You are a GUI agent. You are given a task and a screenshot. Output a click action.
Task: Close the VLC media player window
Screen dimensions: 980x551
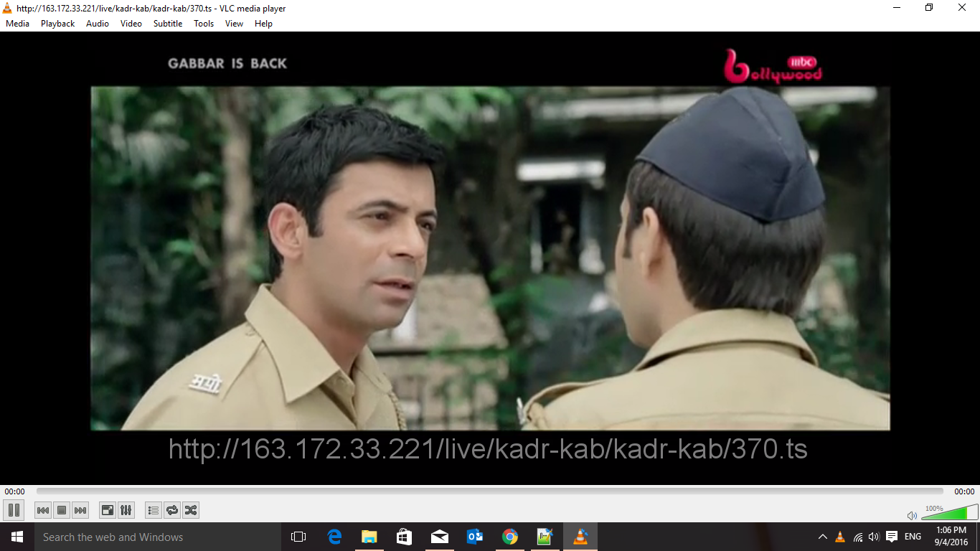tap(963, 8)
